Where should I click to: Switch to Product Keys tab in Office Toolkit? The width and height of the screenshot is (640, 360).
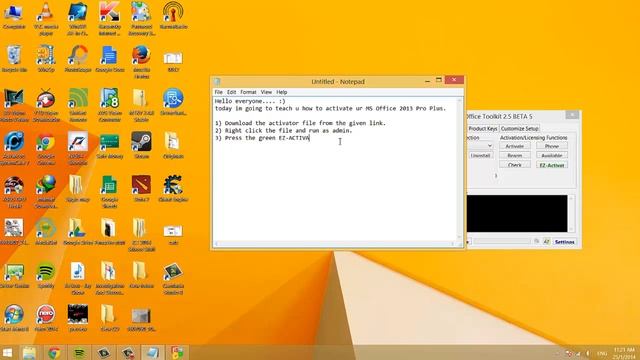pyautogui.click(x=483, y=129)
